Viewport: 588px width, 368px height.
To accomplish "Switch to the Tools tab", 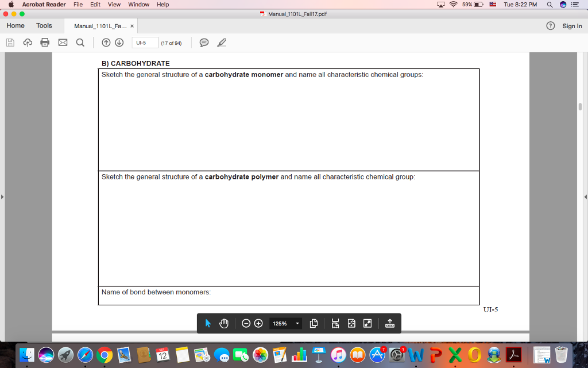I will 43,25.
